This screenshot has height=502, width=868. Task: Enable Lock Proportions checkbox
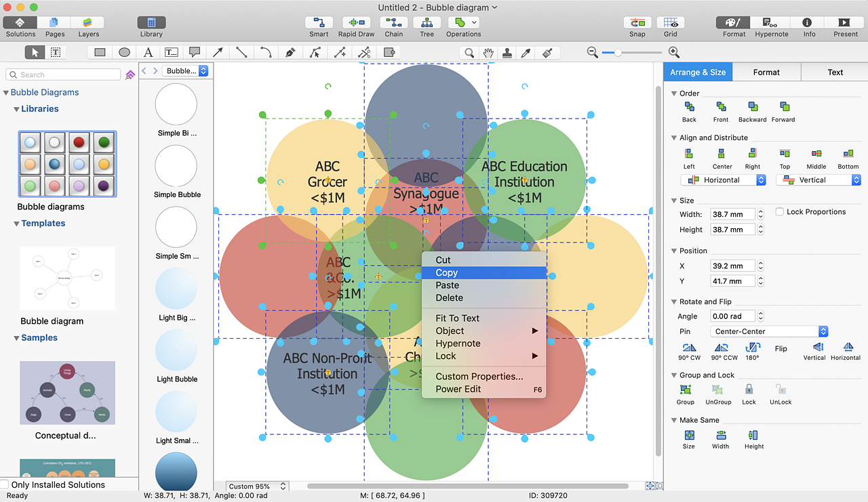pyautogui.click(x=780, y=212)
